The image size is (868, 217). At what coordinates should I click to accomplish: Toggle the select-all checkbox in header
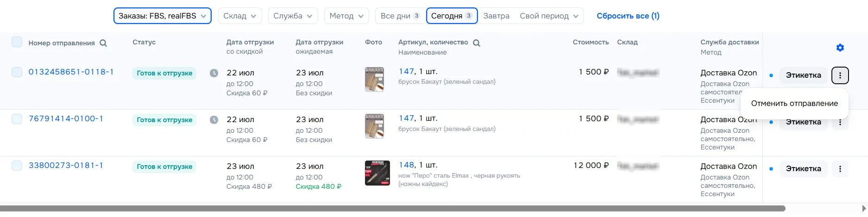click(x=17, y=43)
